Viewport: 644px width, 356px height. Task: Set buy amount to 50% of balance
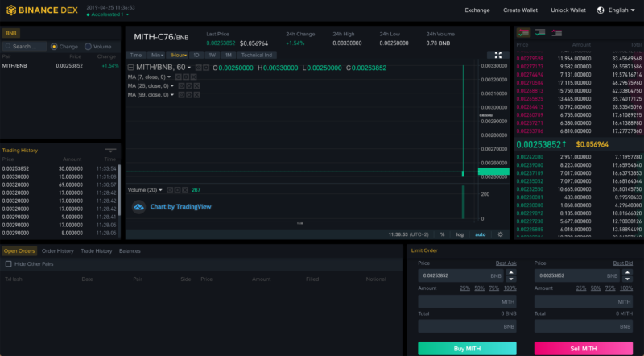pos(479,288)
